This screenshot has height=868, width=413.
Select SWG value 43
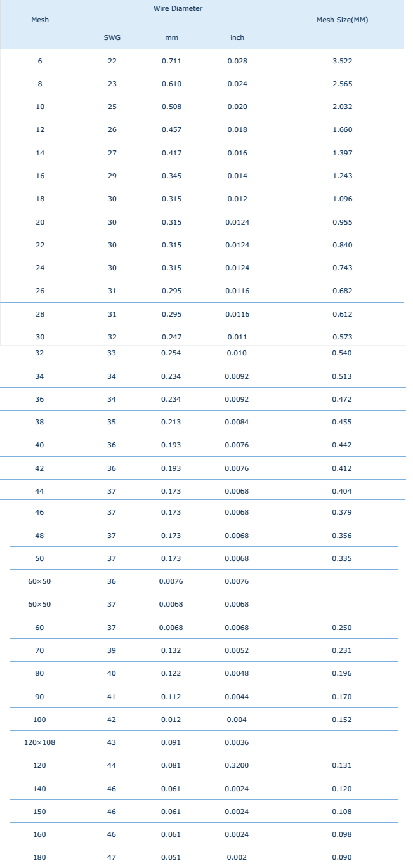pyautogui.click(x=112, y=743)
